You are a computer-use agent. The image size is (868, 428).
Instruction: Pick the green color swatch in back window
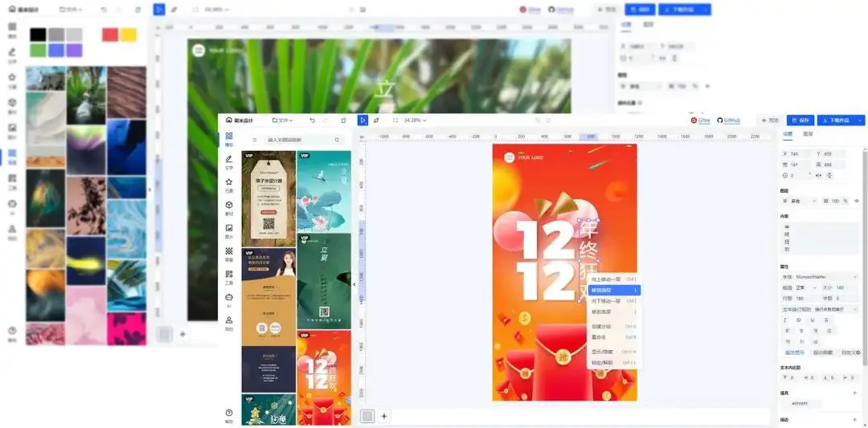click(39, 51)
